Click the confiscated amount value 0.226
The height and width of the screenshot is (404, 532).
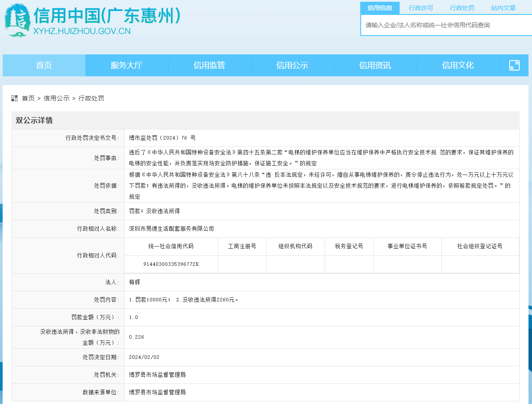coord(137,337)
